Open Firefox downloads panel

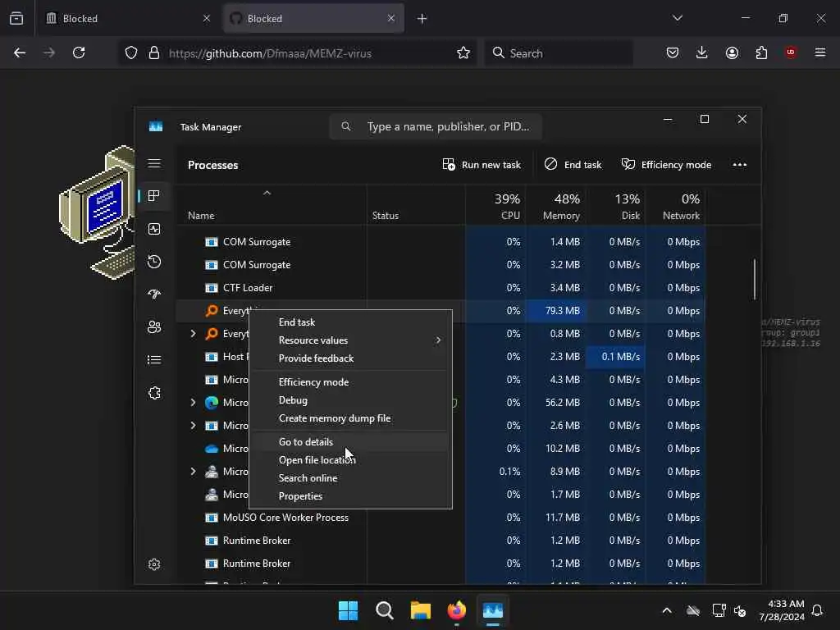coord(702,52)
